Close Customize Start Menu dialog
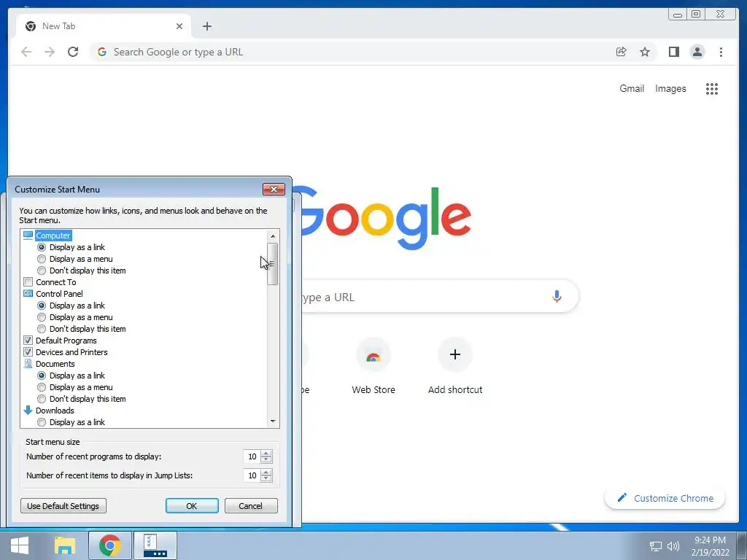Image resolution: width=747 pixels, height=560 pixels. 274,189
